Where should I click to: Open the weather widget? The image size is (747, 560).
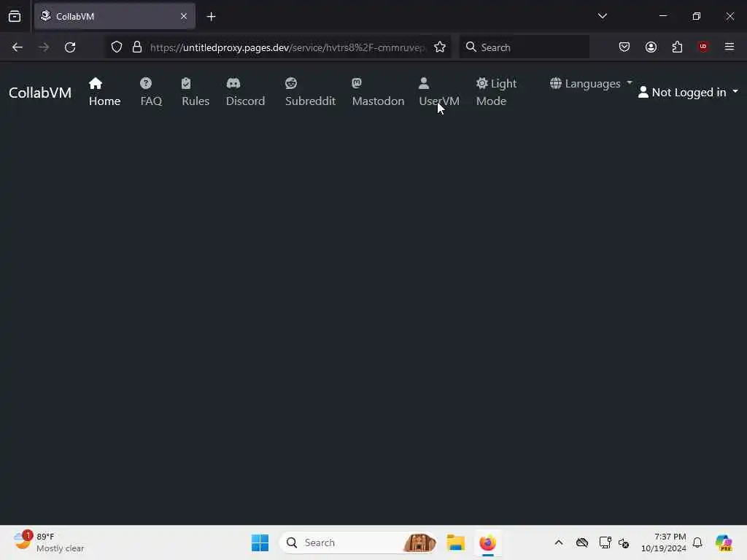(x=49, y=542)
